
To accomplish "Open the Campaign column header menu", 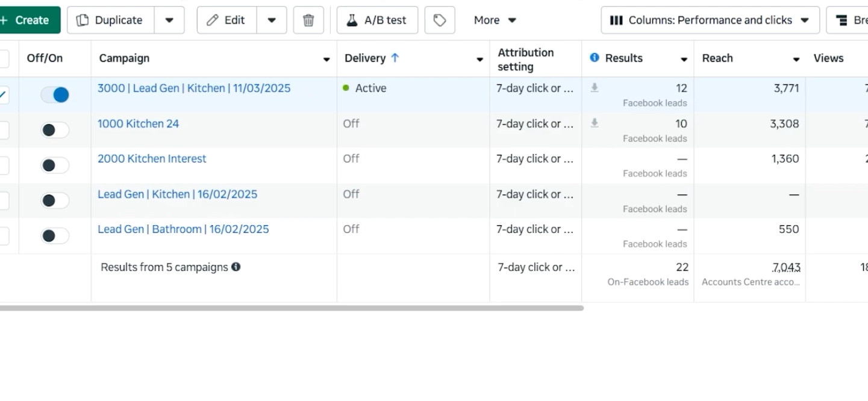I will [326, 59].
